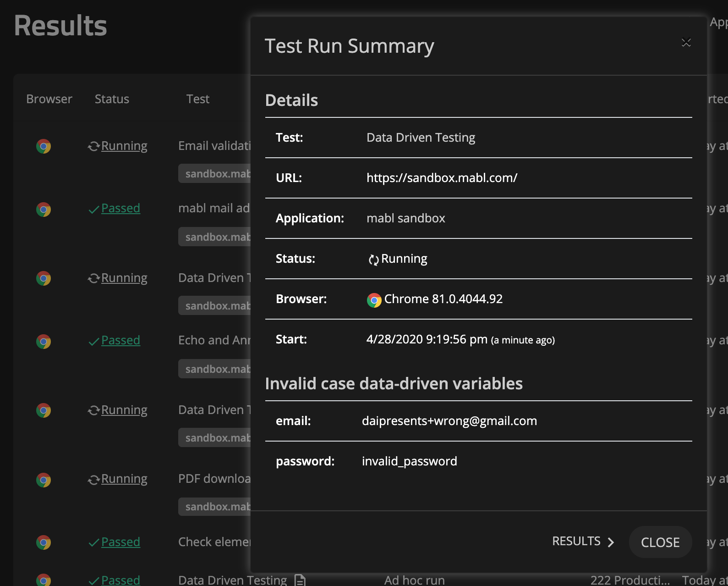Click the spinning Running status icon in Details
This screenshot has height=586, width=728.
point(373,260)
